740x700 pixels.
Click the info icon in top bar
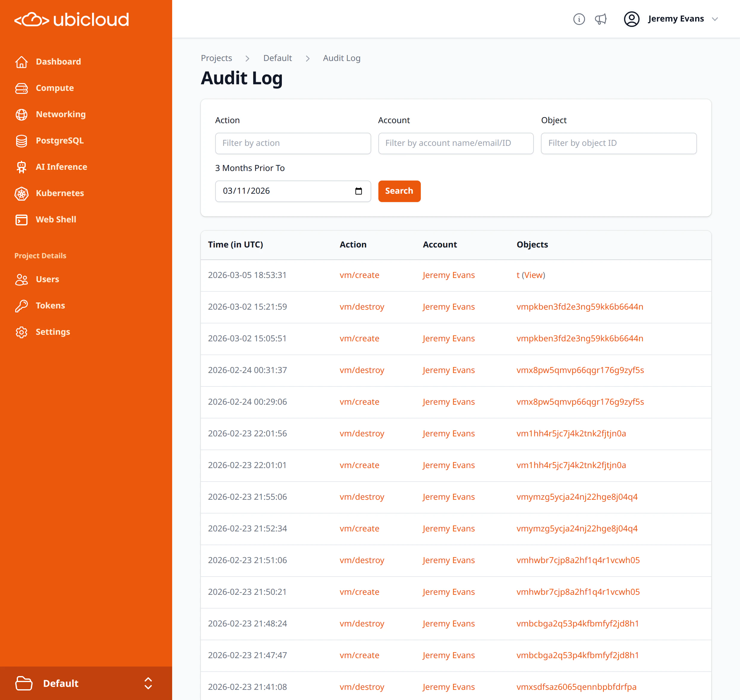(x=579, y=19)
